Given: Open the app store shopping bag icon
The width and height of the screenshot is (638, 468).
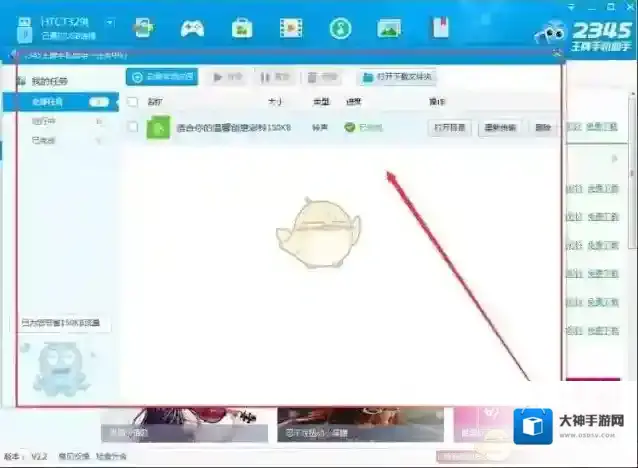Looking at the screenshot, I should point(241,27).
